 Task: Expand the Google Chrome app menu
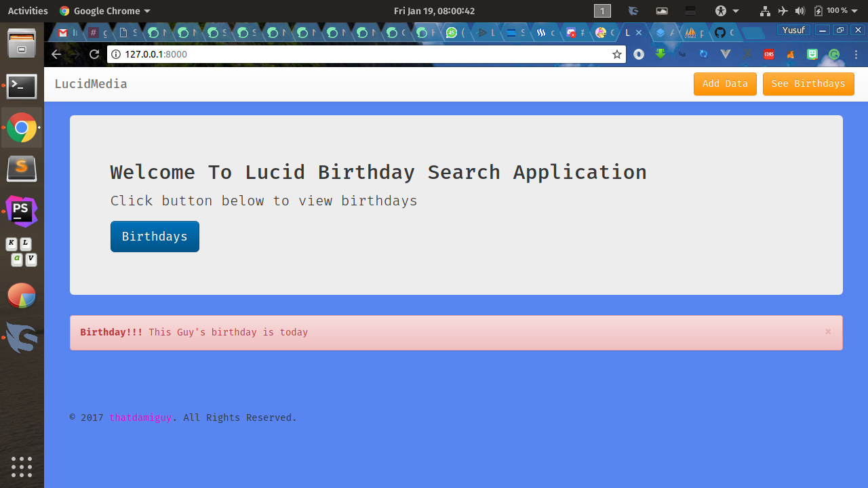pos(105,11)
